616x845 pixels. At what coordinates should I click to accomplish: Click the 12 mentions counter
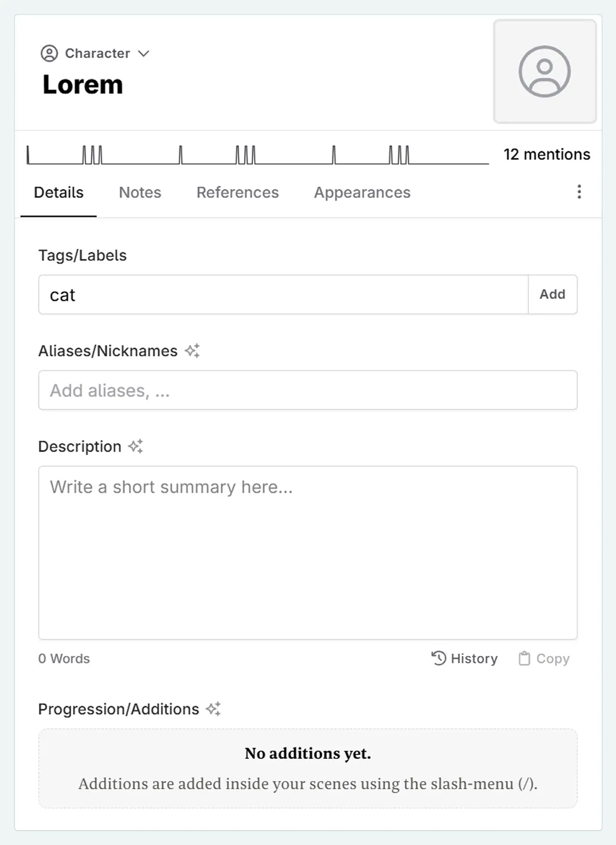pyautogui.click(x=546, y=154)
